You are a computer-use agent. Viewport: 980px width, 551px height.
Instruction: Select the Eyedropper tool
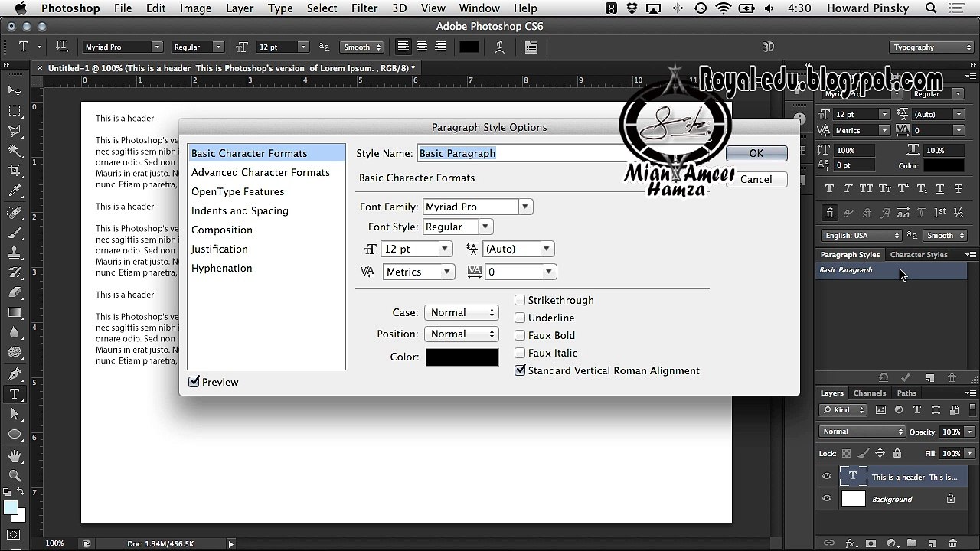pos(15,191)
